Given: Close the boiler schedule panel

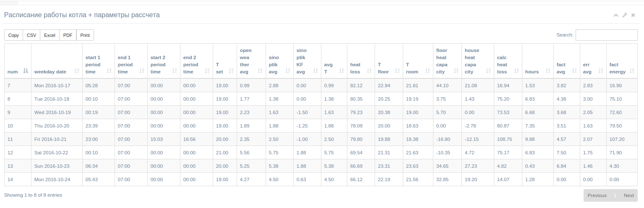Looking at the screenshot, I should (633, 15).
